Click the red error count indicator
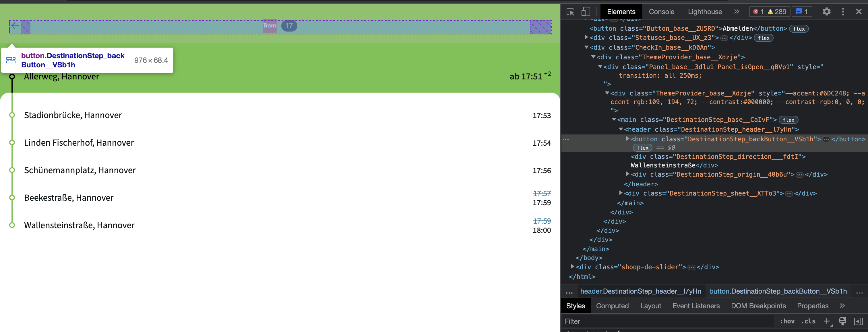The width and height of the screenshot is (868, 332). [758, 12]
